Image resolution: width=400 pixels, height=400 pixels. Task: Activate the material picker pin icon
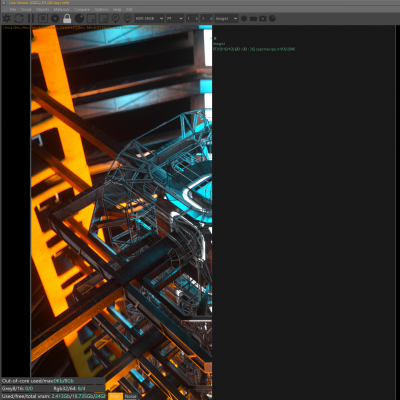point(127,18)
